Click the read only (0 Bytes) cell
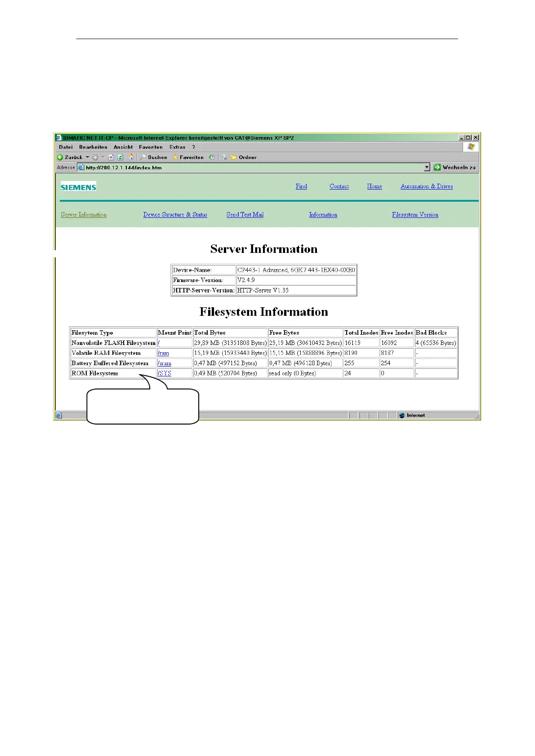 pos(305,373)
